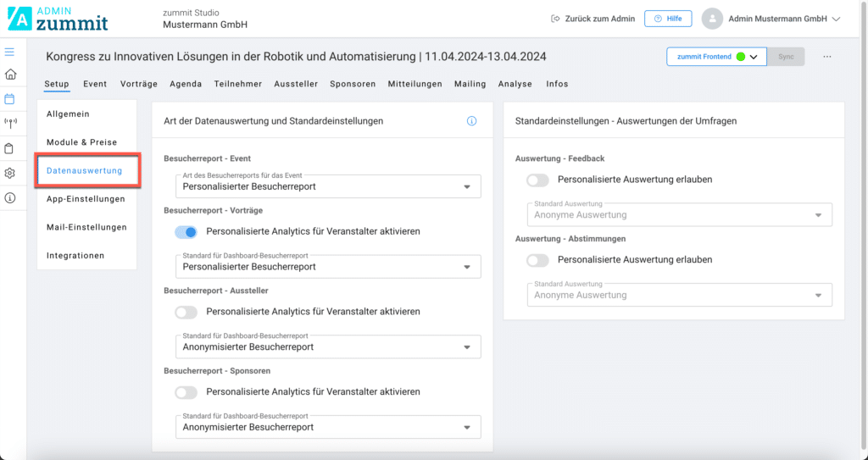Open the Admin Mustermann GmbH account menu
This screenshot has height=460, width=868.
(771, 19)
